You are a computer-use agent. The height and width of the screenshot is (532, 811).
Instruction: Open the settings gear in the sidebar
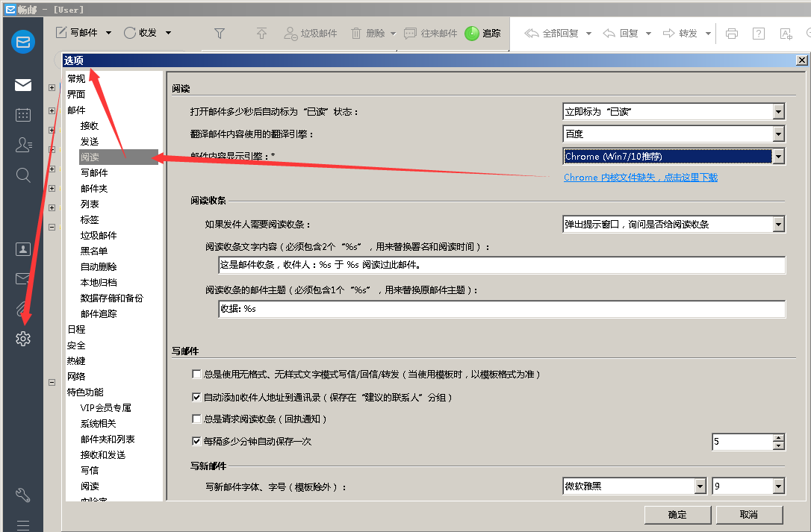22,339
